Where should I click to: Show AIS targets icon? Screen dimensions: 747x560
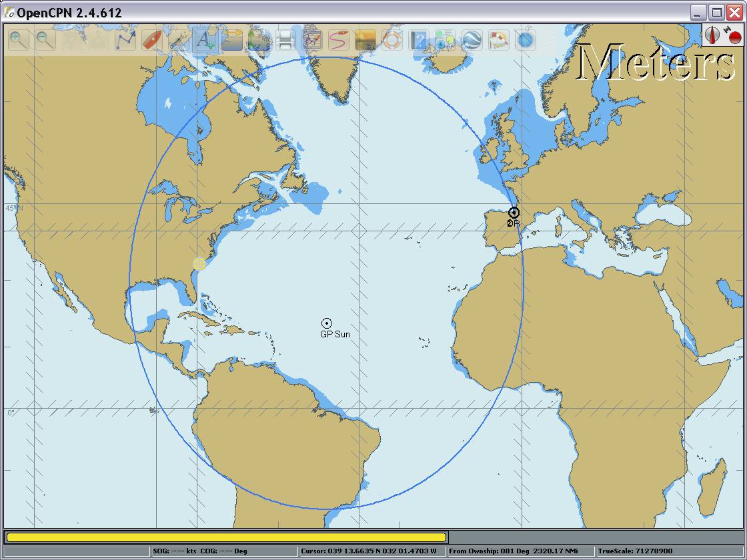coord(446,40)
